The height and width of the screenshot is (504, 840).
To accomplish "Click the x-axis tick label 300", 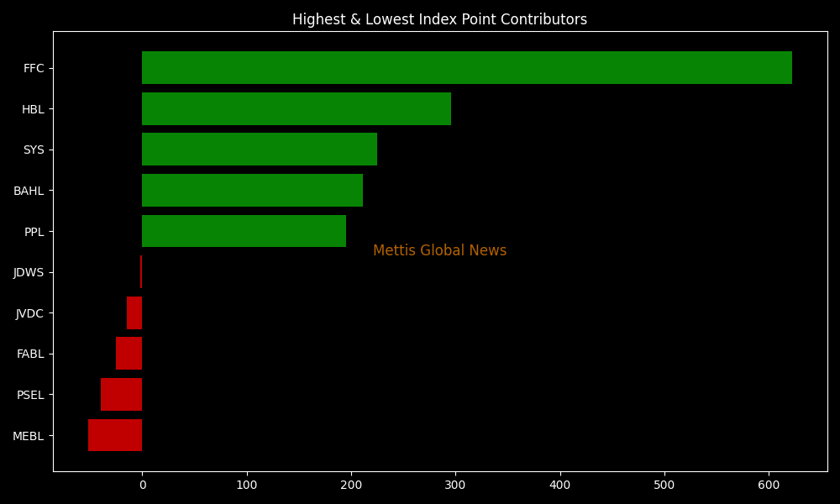I will tap(456, 486).
